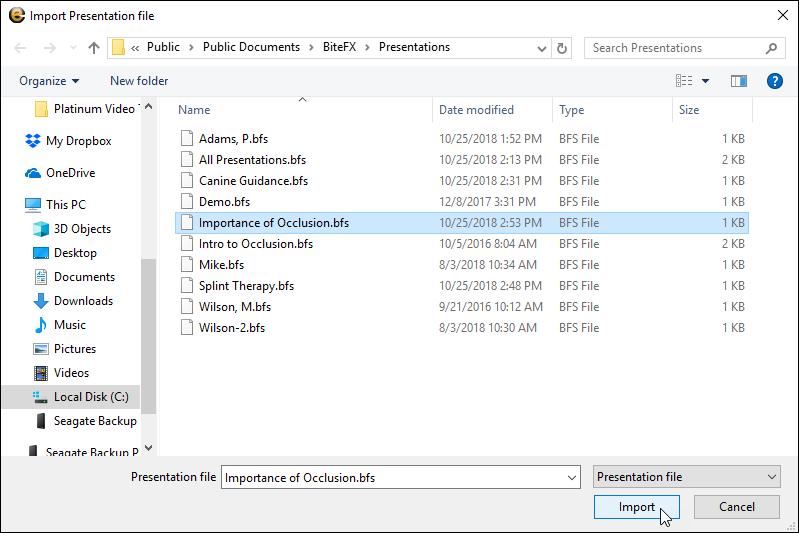Click the Up one level arrow icon
This screenshot has height=533, width=799.
[94, 48]
